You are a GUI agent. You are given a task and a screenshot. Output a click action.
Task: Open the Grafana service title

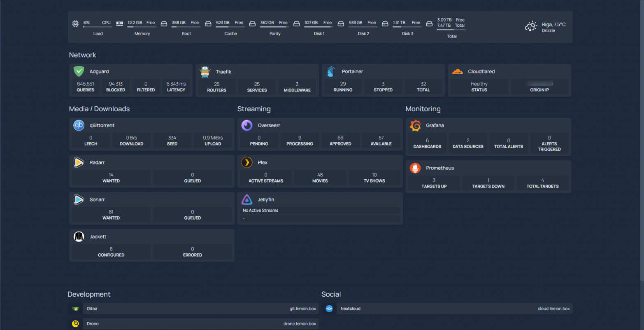point(435,126)
